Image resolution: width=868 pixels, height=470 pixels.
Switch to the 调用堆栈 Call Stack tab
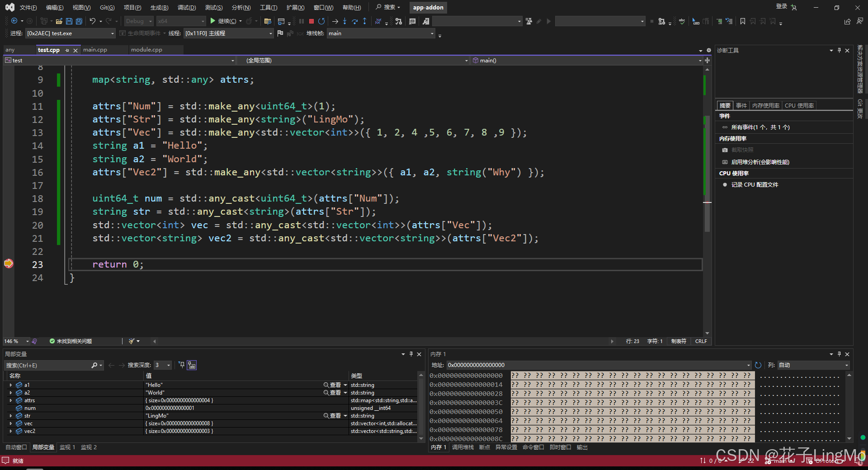[x=462, y=447]
